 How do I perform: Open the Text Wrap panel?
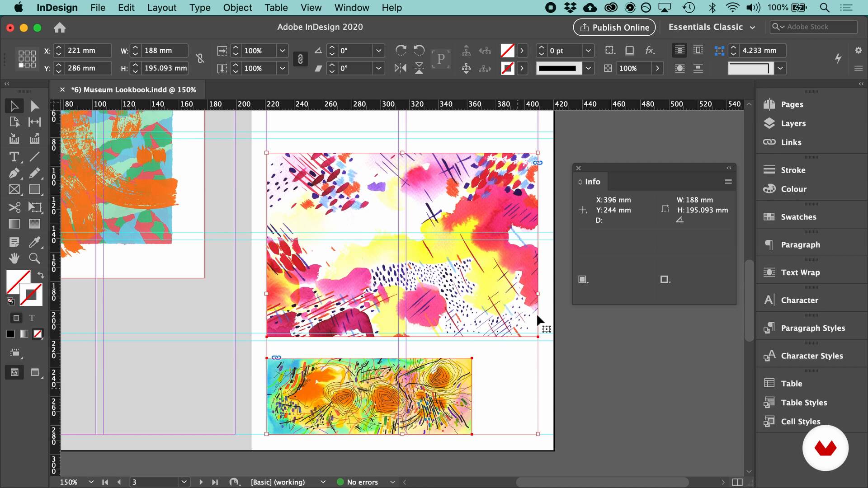[800, 272]
